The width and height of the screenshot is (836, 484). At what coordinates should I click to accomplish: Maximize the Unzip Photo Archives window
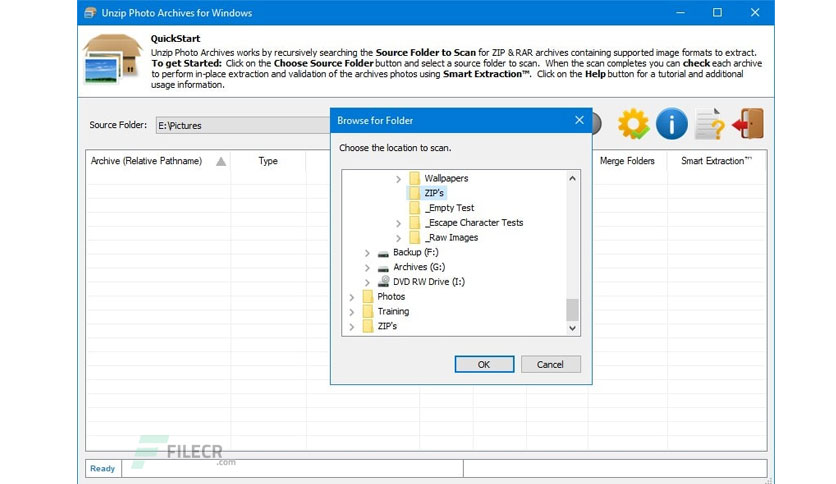[717, 12]
